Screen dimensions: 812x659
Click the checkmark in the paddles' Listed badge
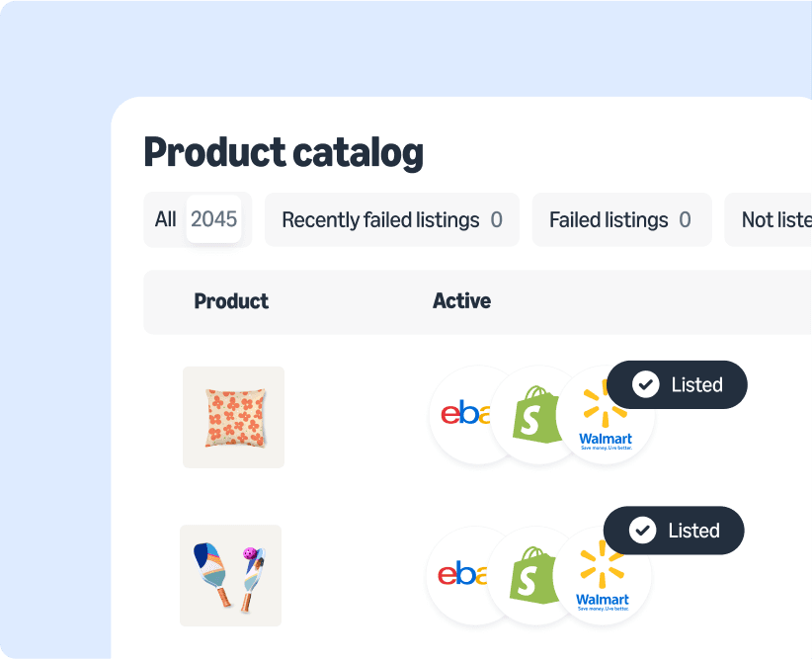point(642,531)
